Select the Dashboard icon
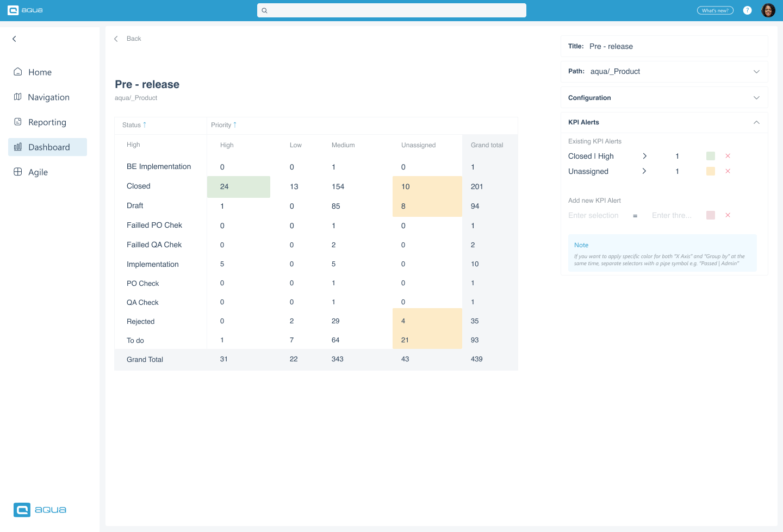783x532 pixels. coord(17,147)
